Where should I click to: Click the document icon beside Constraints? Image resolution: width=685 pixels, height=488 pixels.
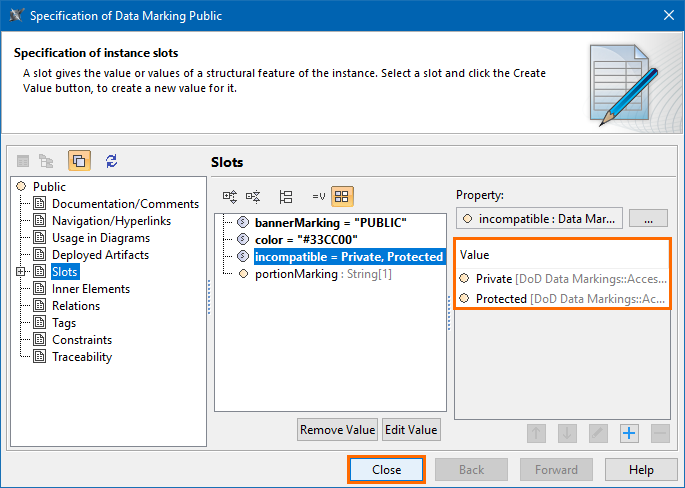(x=40, y=340)
